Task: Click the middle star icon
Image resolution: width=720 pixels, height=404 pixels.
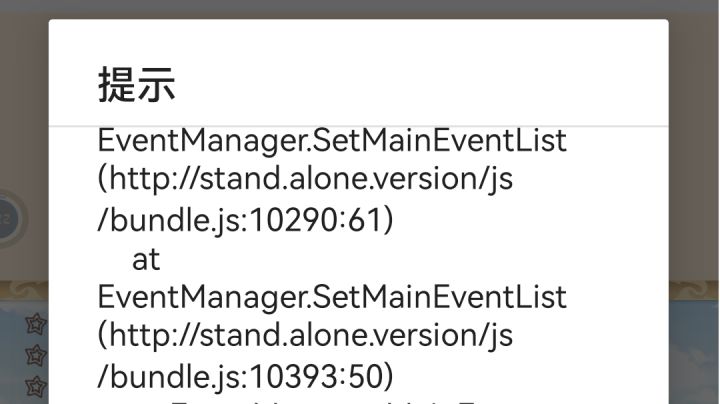Action: [x=36, y=354]
